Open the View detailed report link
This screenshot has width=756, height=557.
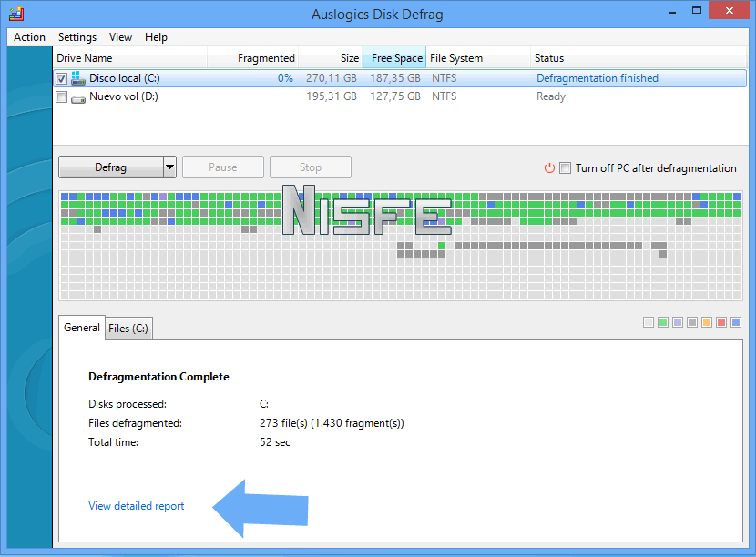136,506
